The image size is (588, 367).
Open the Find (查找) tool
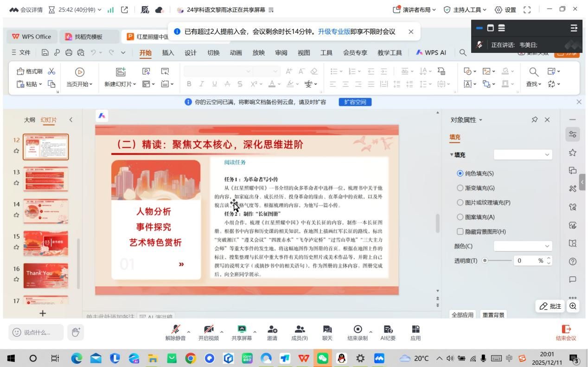point(534,72)
